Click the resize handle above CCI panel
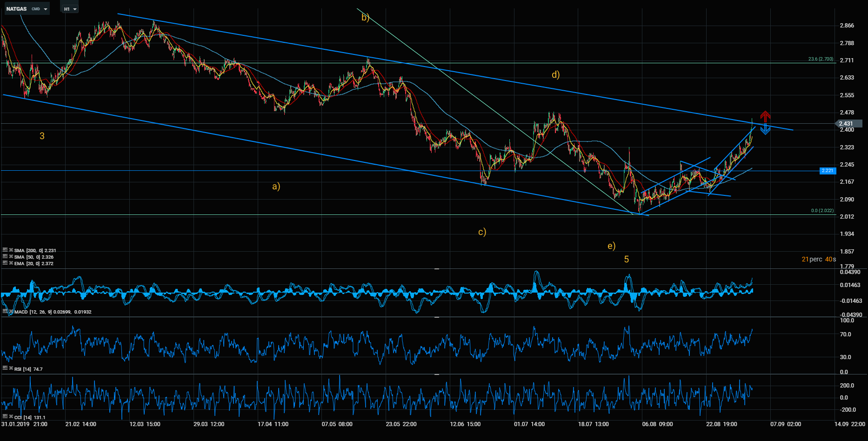 coord(437,374)
